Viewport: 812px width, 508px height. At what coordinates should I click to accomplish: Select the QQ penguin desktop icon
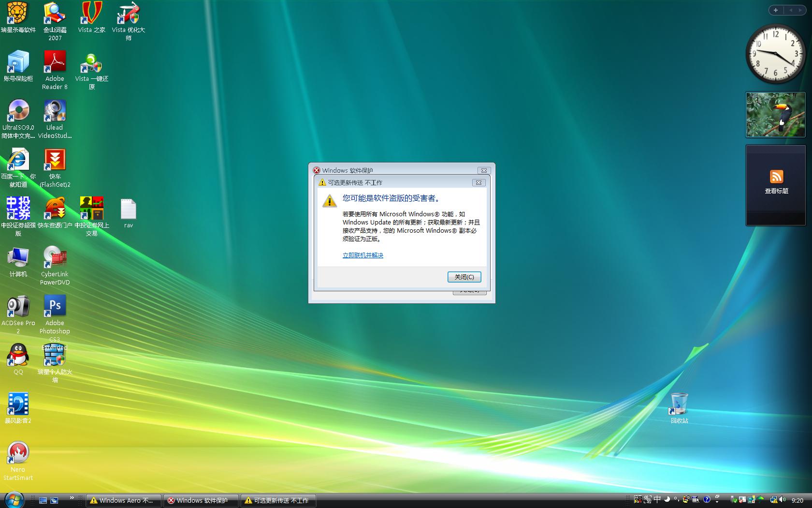pyautogui.click(x=18, y=359)
